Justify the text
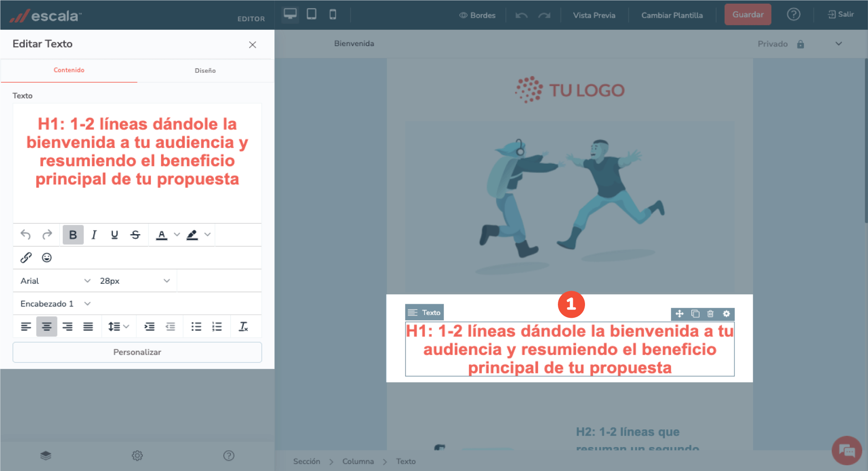868x471 pixels. coord(88,326)
